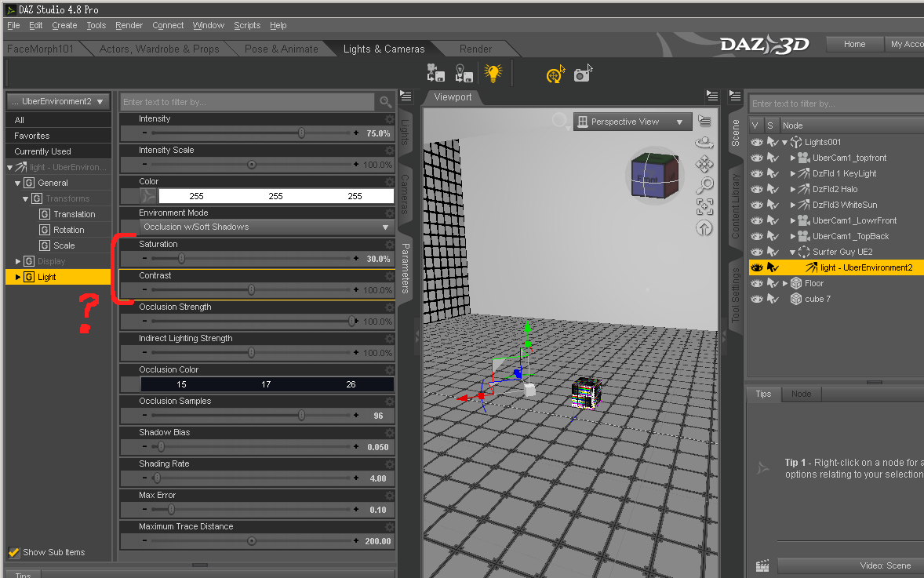924x578 pixels.
Task: Toggle selectable arrow for Surfer Guy UE2
Action: coord(773,253)
